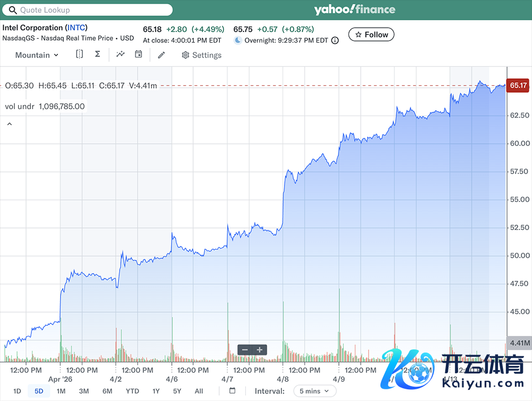
Task: Click the overnight price info icon
Action: coord(335,40)
